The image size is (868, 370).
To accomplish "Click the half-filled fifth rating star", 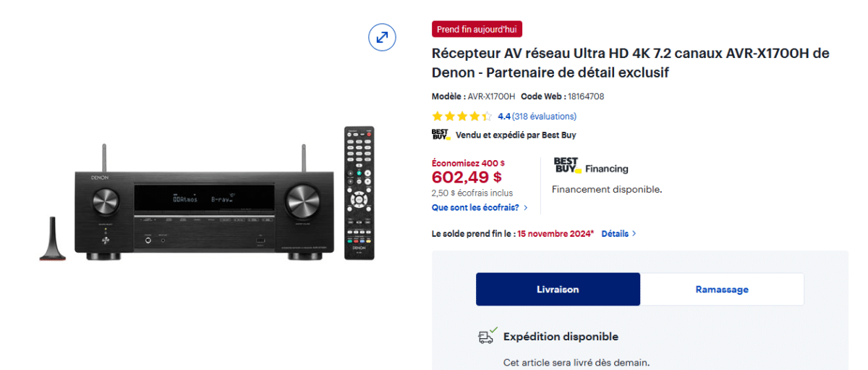I will [x=487, y=116].
